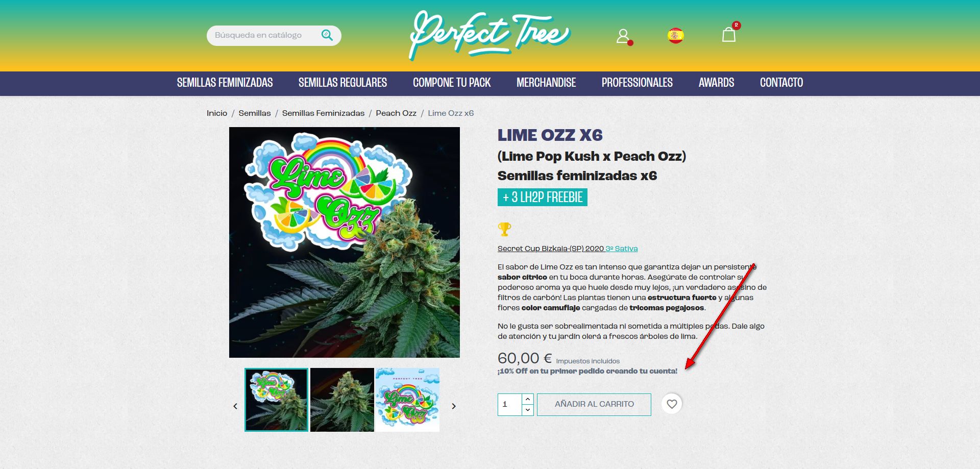Image resolution: width=980 pixels, height=469 pixels.
Task: Select the light blue Lime Ozz thumbnail
Action: pos(407,400)
